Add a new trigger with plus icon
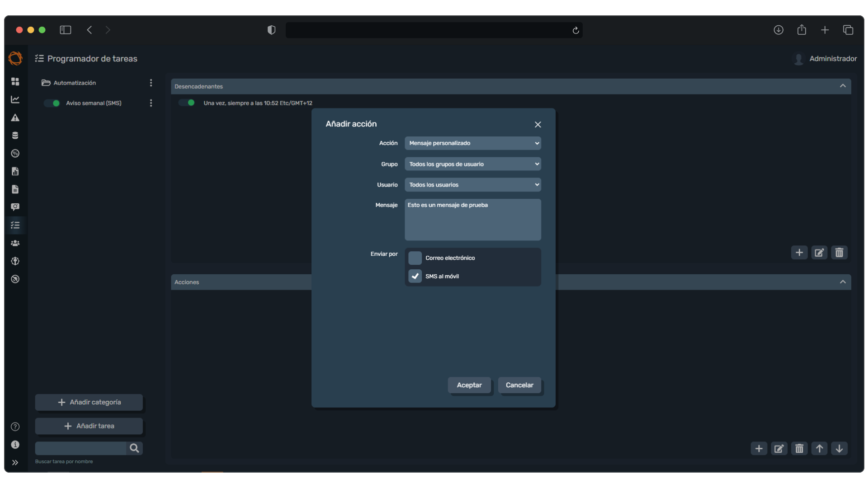The width and height of the screenshot is (868, 488). click(799, 253)
